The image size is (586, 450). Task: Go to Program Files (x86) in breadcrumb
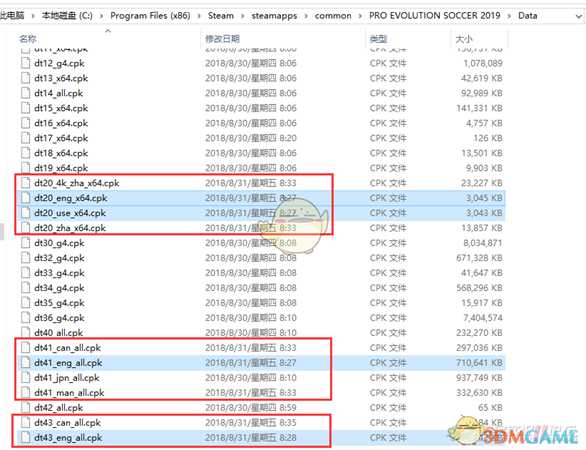click(150, 16)
